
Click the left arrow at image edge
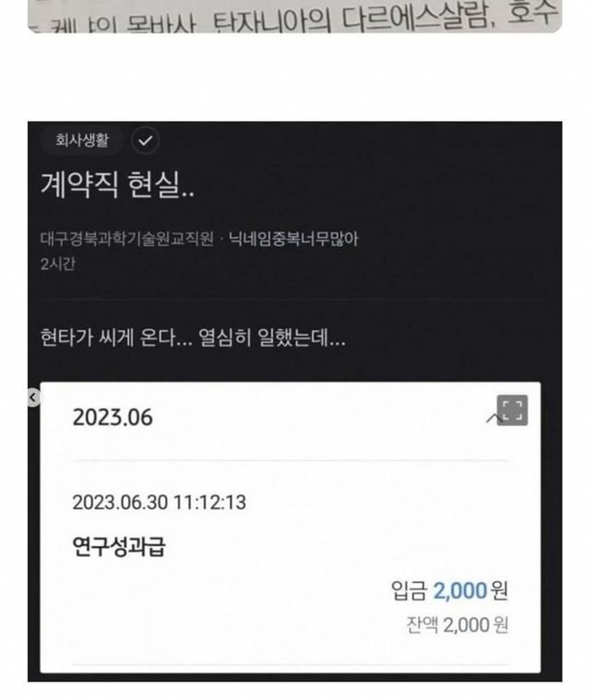(33, 397)
